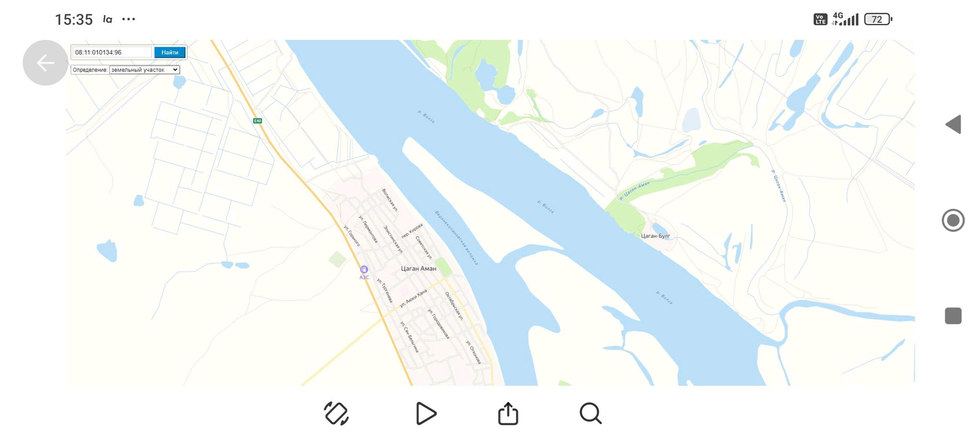Tap the gray back arrow button
Image resolution: width=980 pixels, height=441 pixels.
click(45, 63)
